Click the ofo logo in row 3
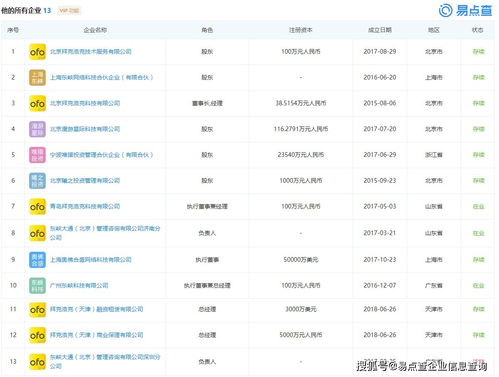Viewport: 499px width, 377px height. coord(37,103)
